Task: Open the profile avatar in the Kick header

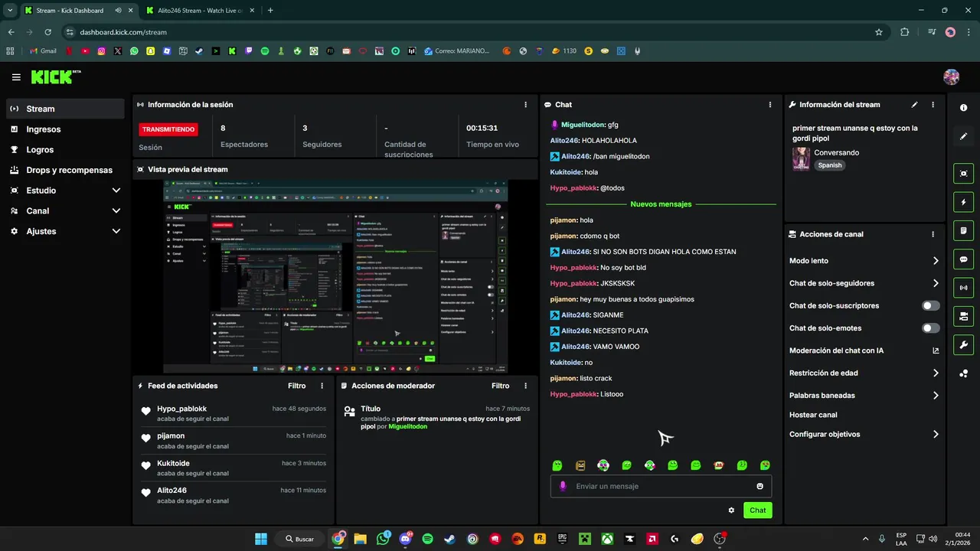Action: (951, 77)
